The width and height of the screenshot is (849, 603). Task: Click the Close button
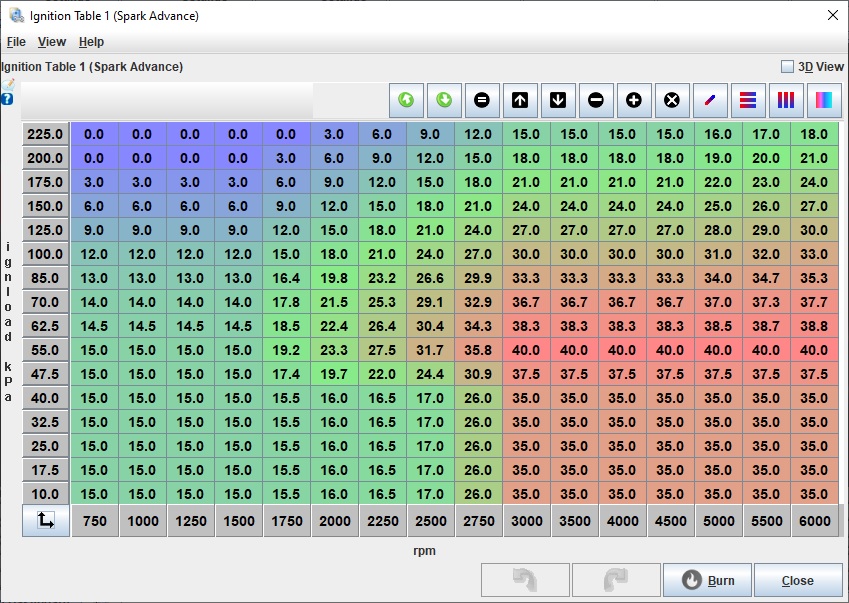[x=797, y=580]
